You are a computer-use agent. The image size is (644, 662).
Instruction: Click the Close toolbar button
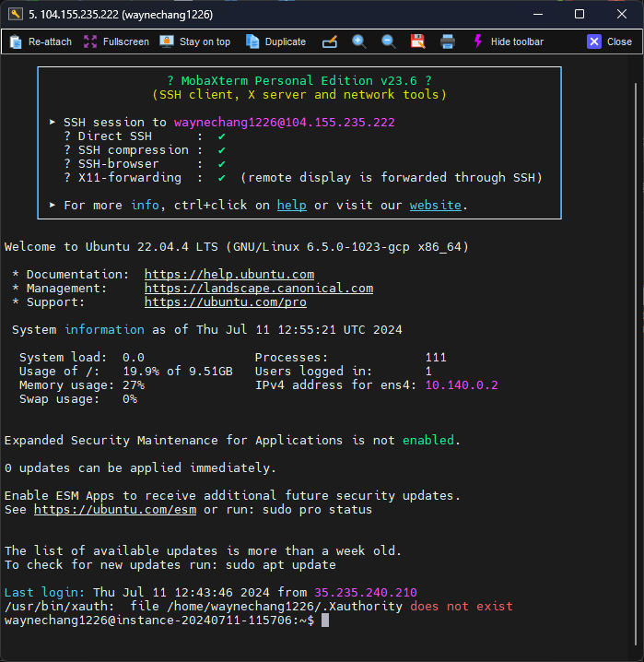[x=609, y=41]
